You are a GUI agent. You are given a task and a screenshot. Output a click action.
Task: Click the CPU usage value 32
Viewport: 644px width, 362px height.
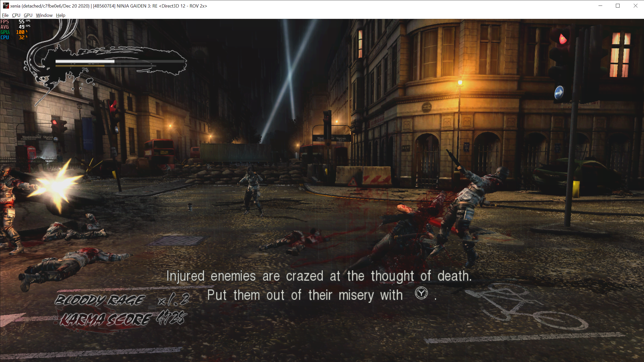[22, 37]
